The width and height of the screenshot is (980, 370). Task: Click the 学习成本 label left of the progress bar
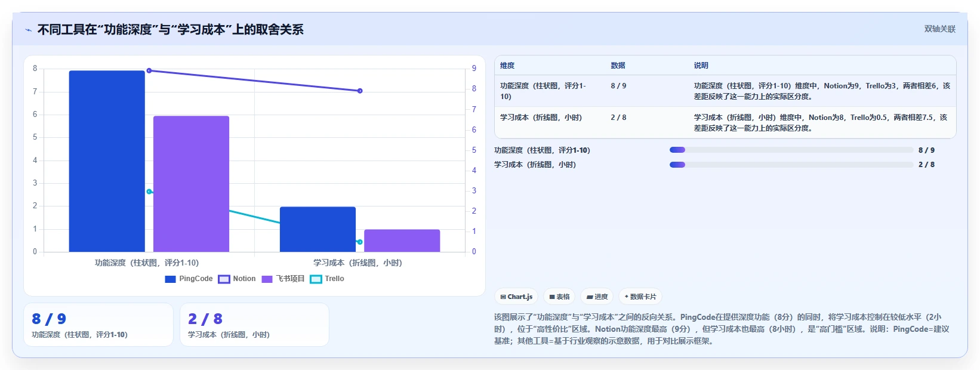[x=535, y=165]
